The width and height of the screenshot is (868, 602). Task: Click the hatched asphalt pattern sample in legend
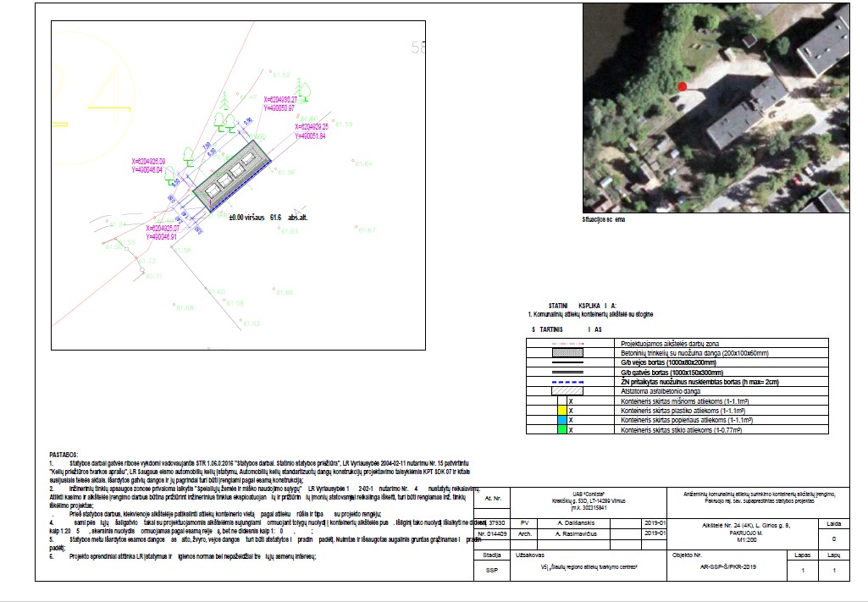(567, 390)
